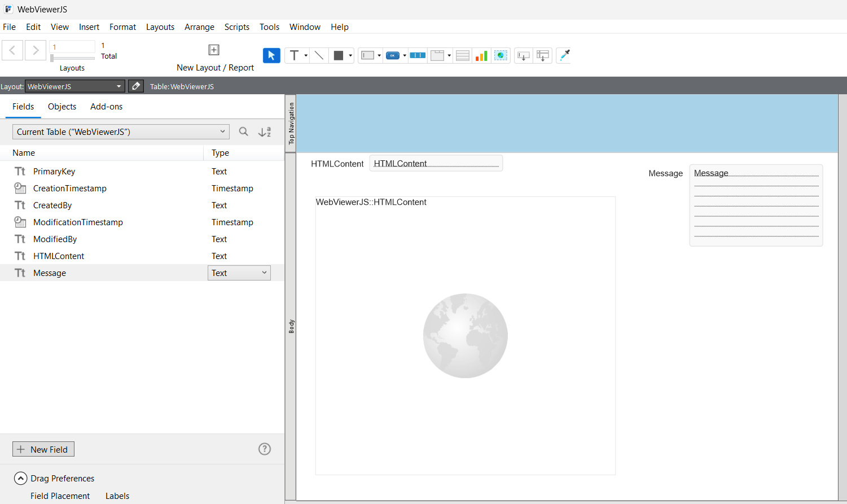The height and width of the screenshot is (504, 847).
Task: Select the HTMLContent field on layout
Action: [x=436, y=163]
